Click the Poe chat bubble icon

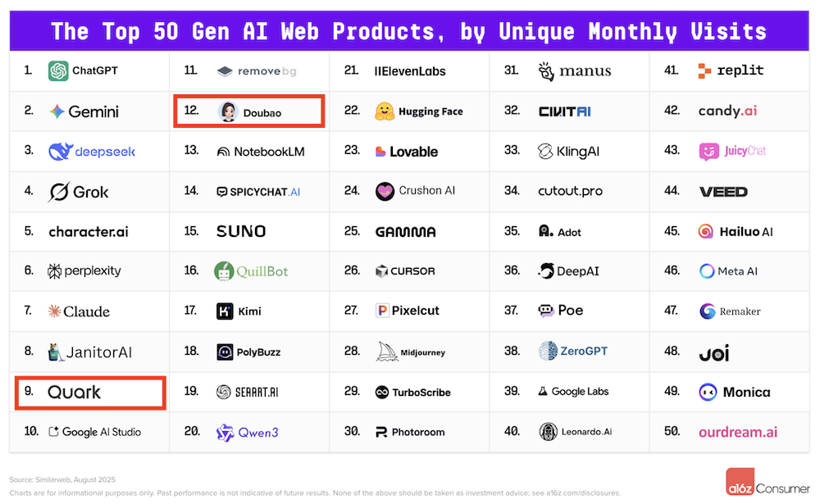[x=546, y=311]
